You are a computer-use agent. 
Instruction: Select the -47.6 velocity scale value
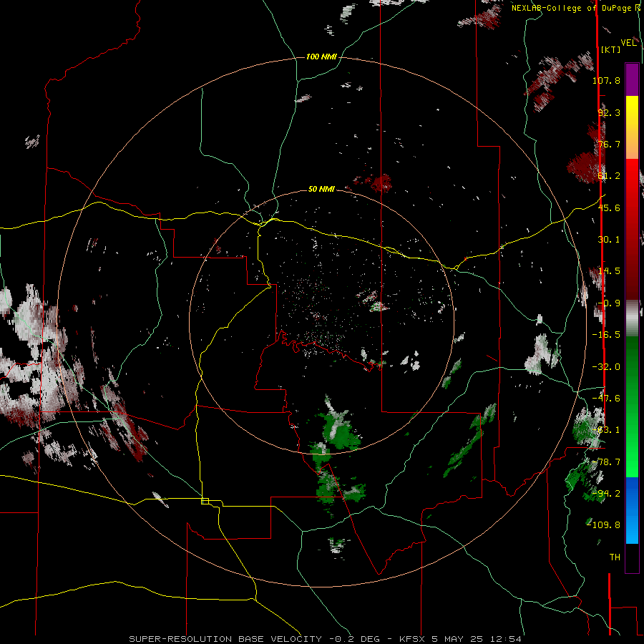pyautogui.click(x=606, y=399)
